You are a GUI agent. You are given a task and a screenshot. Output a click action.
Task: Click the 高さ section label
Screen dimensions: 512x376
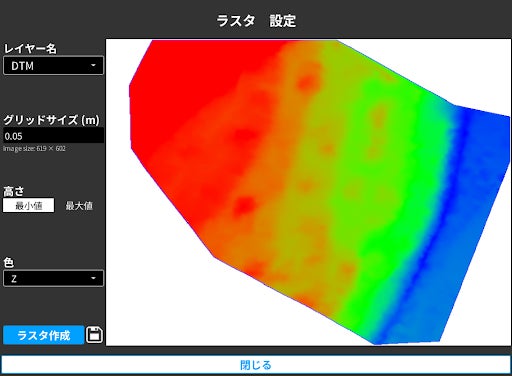(x=14, y=191)
